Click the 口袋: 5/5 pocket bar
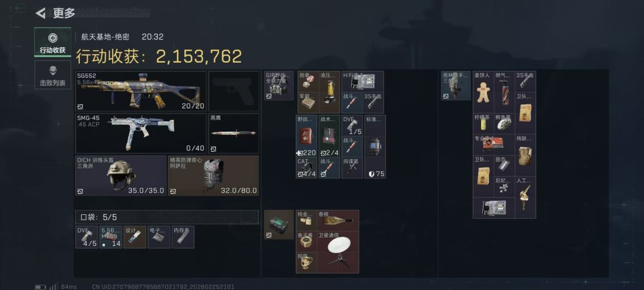 [167, 217]
